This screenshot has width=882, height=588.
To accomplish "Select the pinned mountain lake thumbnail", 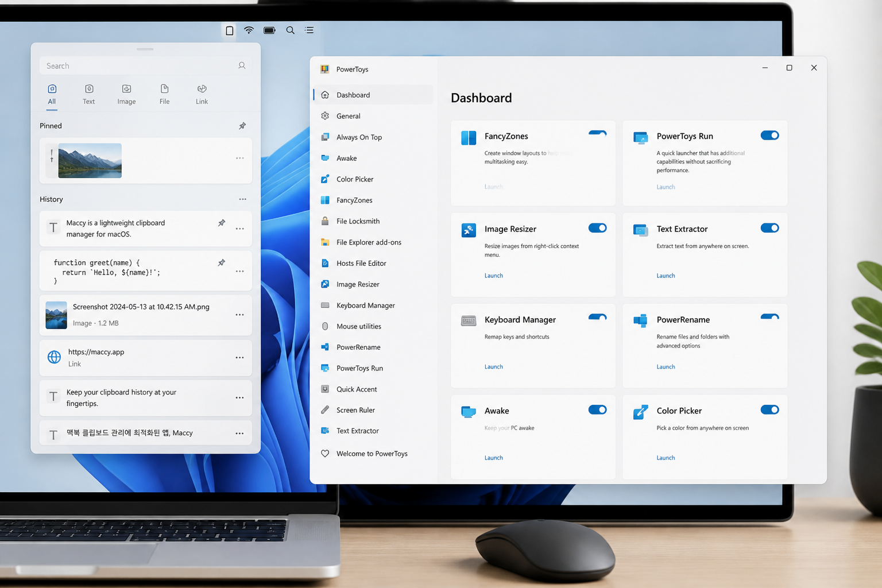I will 90,161.
